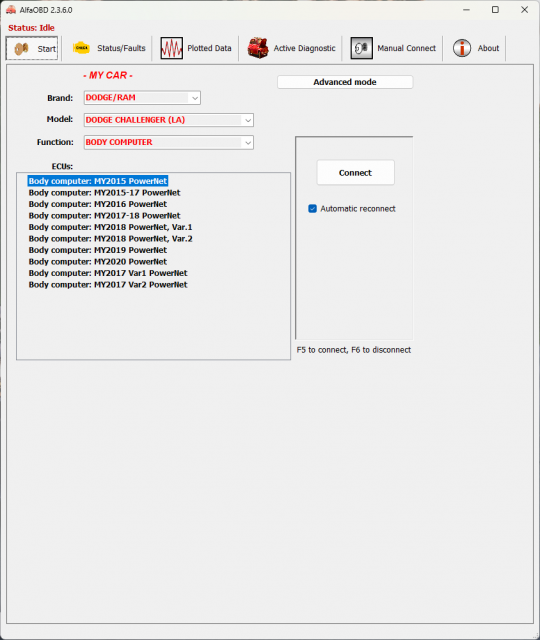
Task: Close the AlfaOBD window
Action: 524,10
